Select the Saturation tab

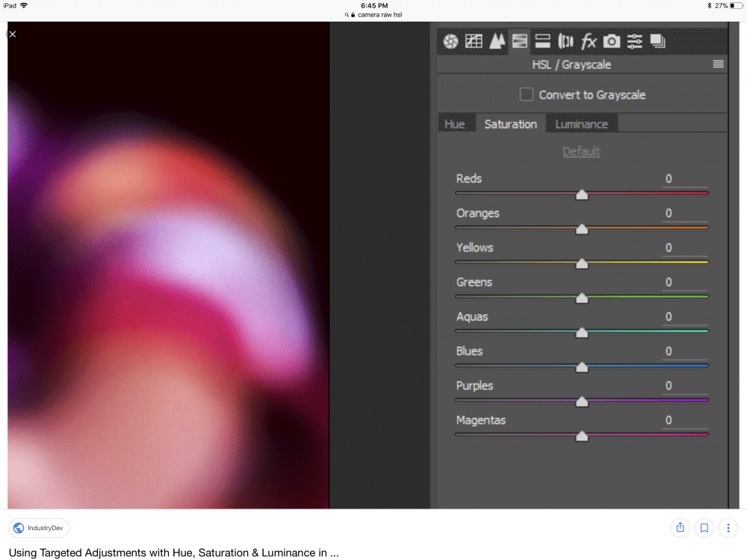pyautogui.click(x=510, y=124)
